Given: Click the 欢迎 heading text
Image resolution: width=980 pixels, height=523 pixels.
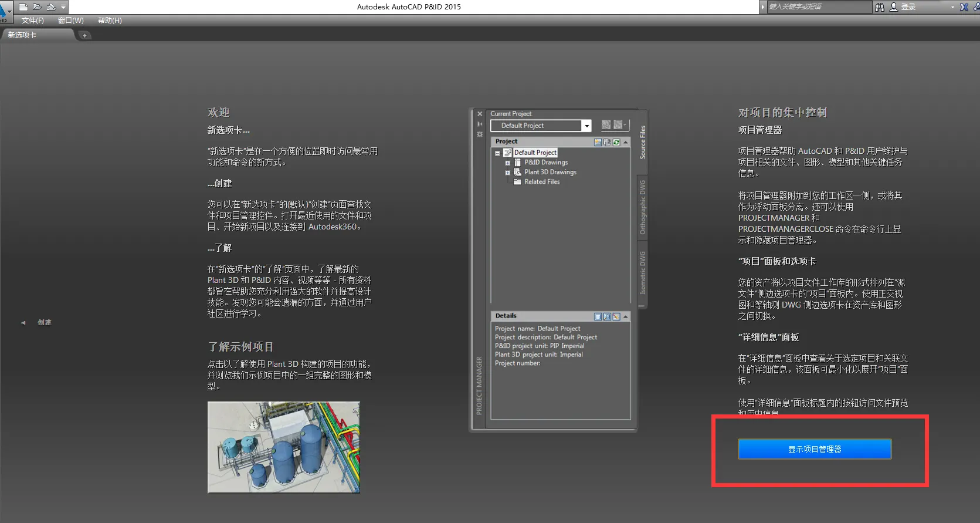Looking at the screenshot, I should [218, 112].
